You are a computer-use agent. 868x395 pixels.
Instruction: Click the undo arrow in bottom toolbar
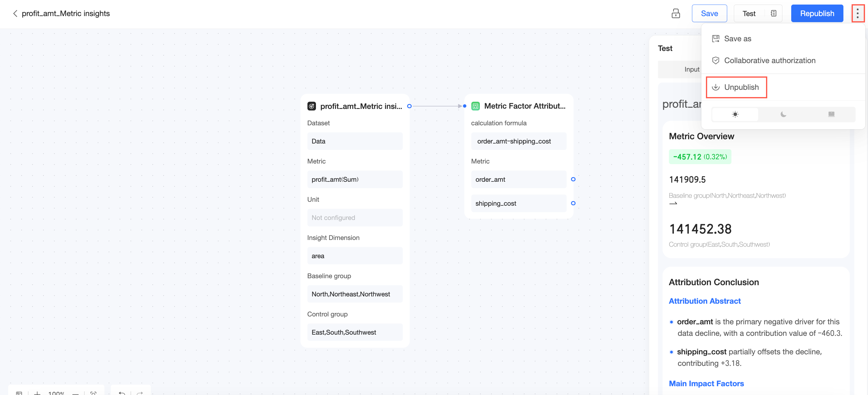[122, 392]
